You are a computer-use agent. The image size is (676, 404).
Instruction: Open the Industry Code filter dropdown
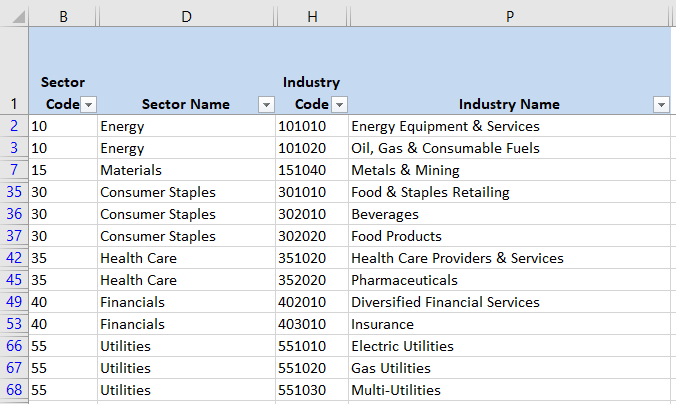pyautogui.click(x=339, y=104)
